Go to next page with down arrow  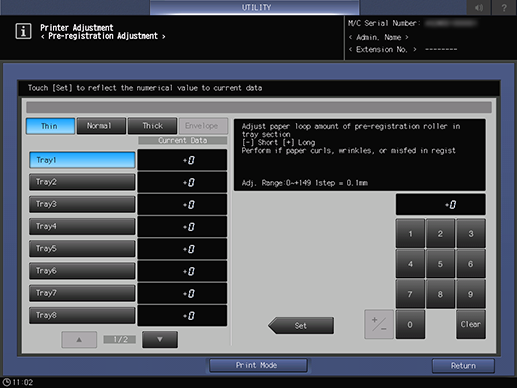coord(160,339)
